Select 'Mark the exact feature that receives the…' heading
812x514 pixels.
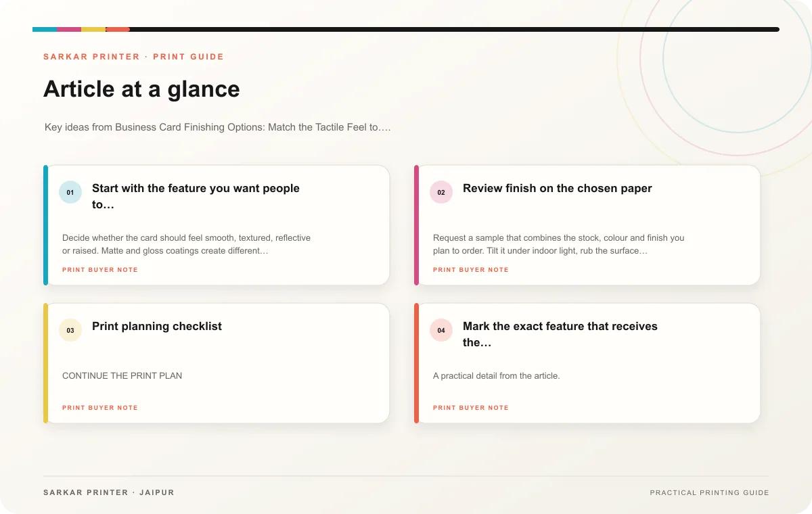[560, 334]
